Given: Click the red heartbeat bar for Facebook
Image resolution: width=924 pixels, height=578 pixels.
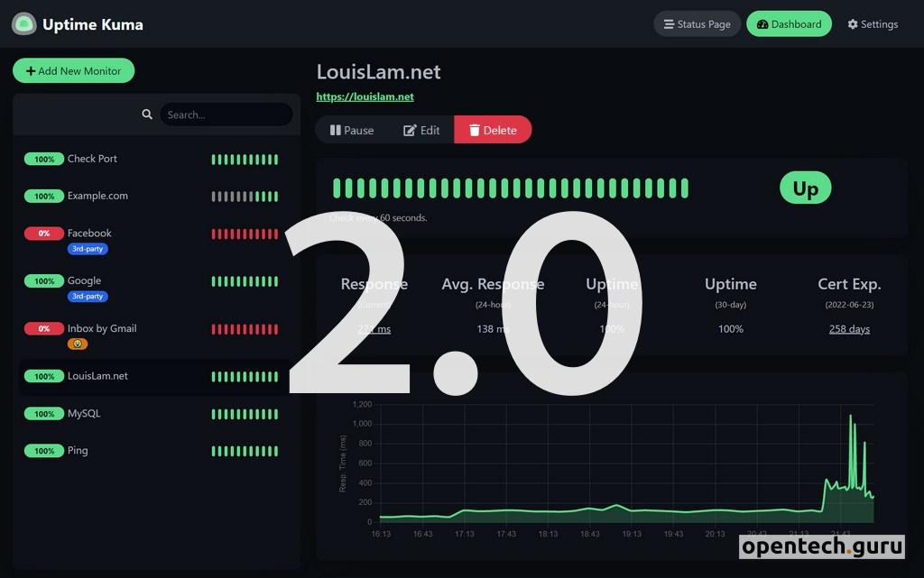Looking at the screenshot, I should pyautogui.click(x=245, y=234).
